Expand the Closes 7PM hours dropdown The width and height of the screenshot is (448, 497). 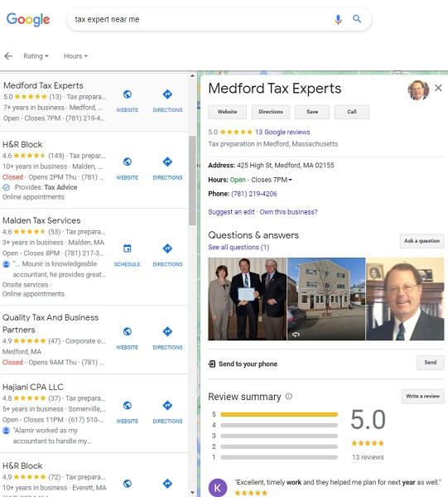[x=290, y=180]
